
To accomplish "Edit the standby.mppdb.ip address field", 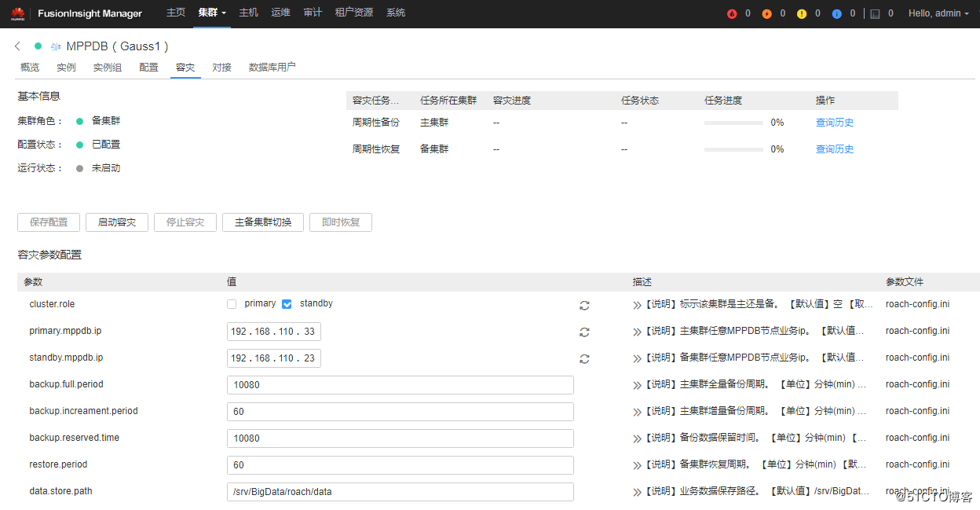I will pyautogui.click(x=274, y=358).
